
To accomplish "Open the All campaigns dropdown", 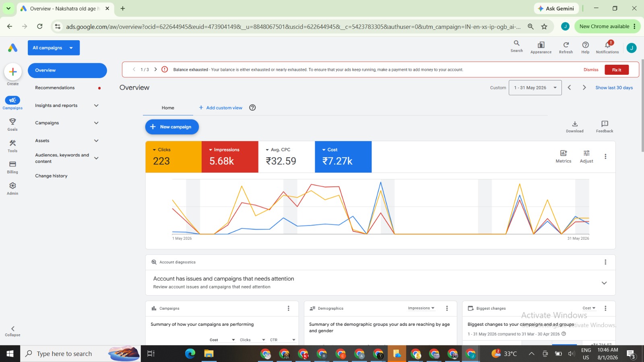I will click(54, 48).
